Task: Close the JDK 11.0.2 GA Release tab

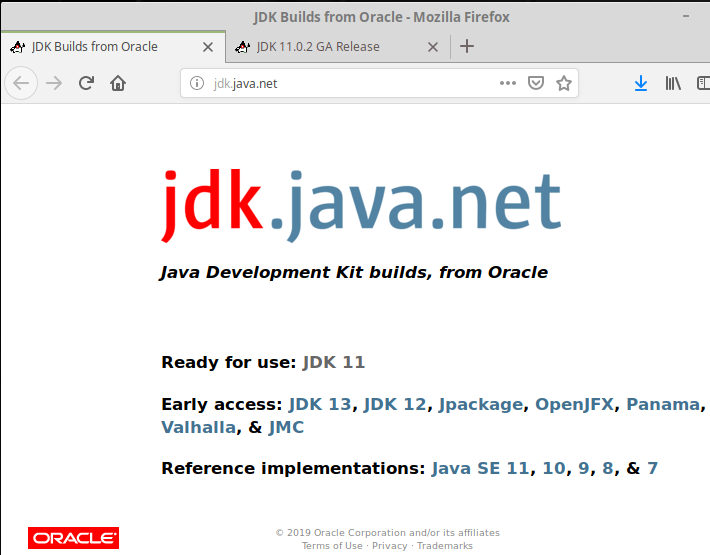Action: pyautogui.click(x=433, y=47)
